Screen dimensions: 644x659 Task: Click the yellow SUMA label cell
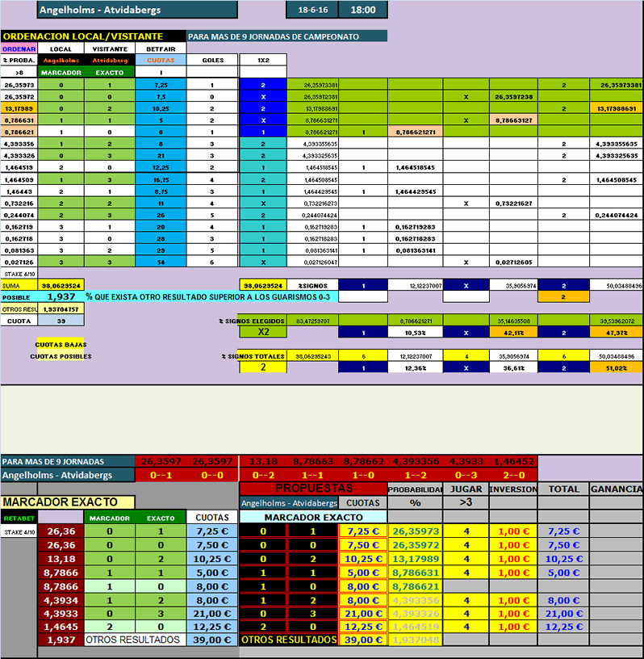(x=19, y=285)
